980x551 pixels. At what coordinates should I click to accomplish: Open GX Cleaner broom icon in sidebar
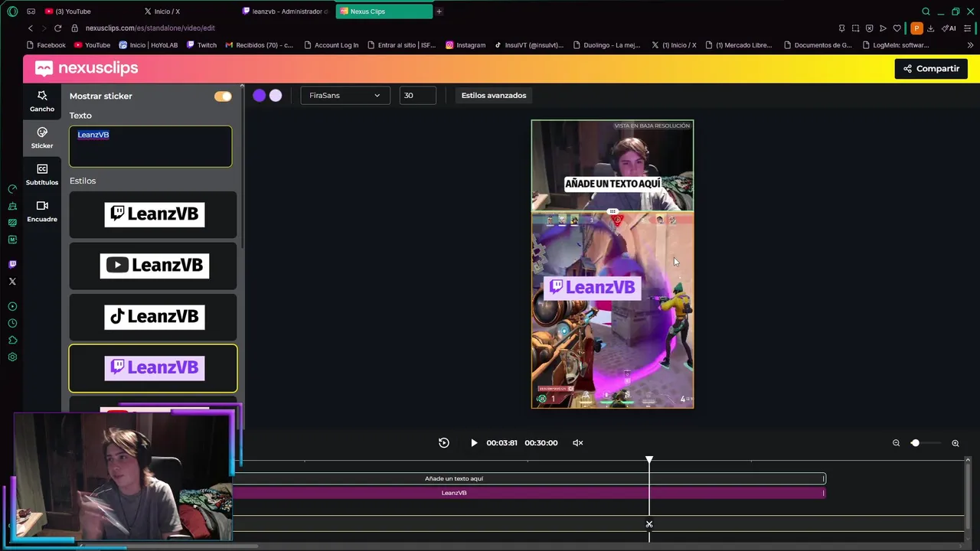12,206
